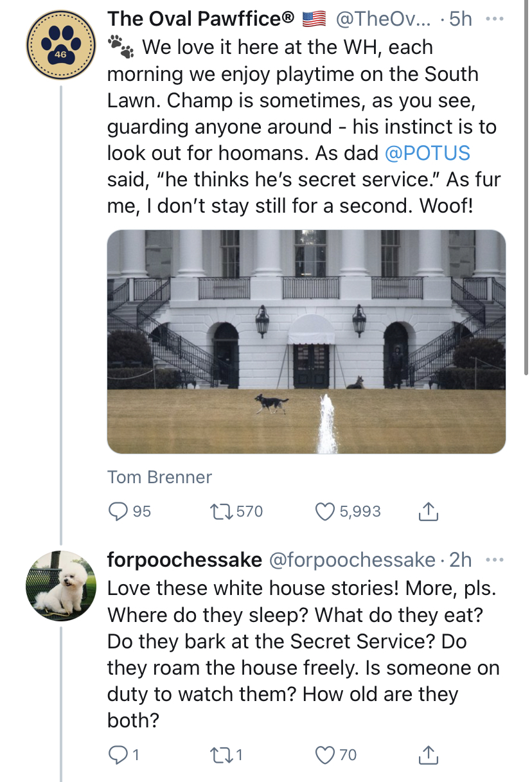Open reply on The Oval Pawffice tweet
This screenshot has height=782, width=532.
[x=130, y=511]
